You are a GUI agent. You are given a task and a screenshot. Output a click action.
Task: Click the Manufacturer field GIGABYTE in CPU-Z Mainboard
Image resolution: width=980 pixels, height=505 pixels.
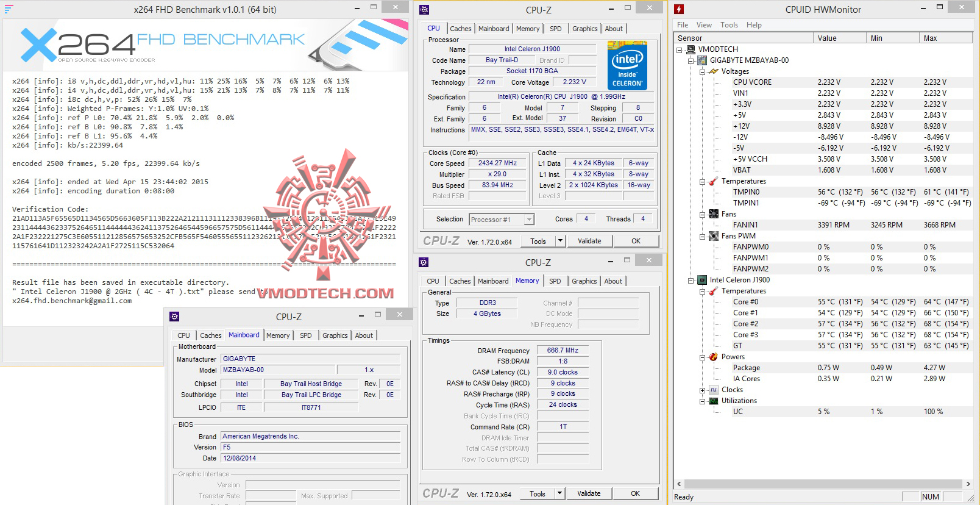coord(311,359)
